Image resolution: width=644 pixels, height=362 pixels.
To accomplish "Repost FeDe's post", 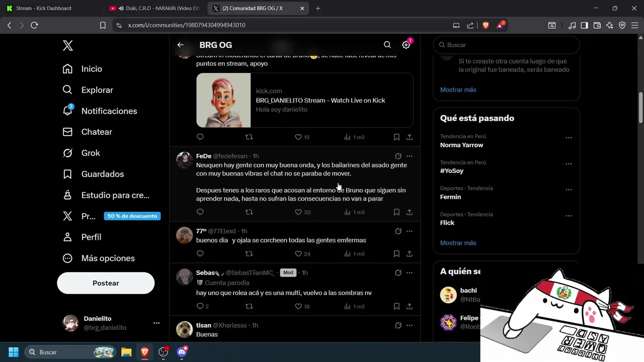I will pos(249,212).
